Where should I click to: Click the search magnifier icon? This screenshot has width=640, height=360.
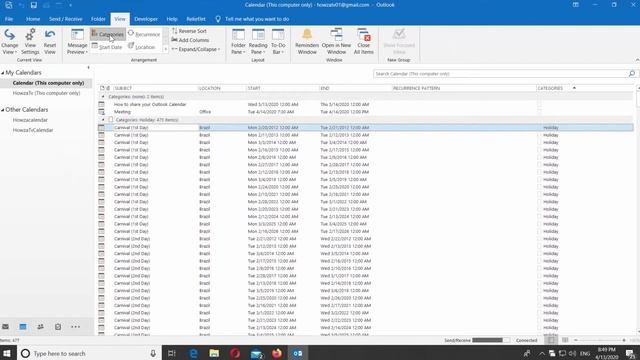pos(631,74)
